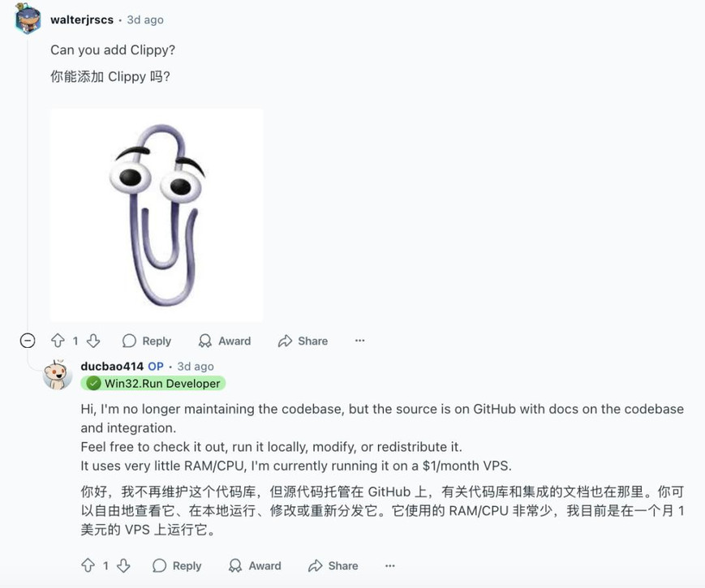Upvote ducbao414's reply
Image resolution: width=705 pixels, height=588 pixels.
point(88,565)
